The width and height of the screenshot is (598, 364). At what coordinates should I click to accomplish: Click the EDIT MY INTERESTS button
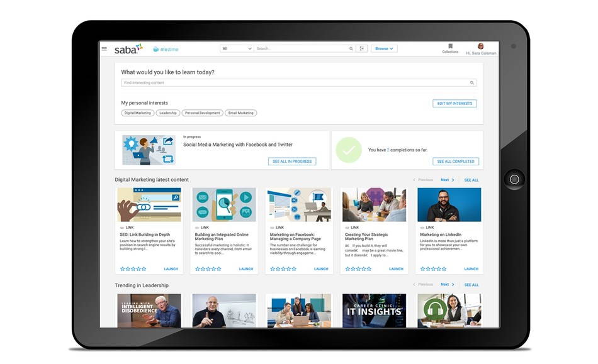click(x=454, y=103)
